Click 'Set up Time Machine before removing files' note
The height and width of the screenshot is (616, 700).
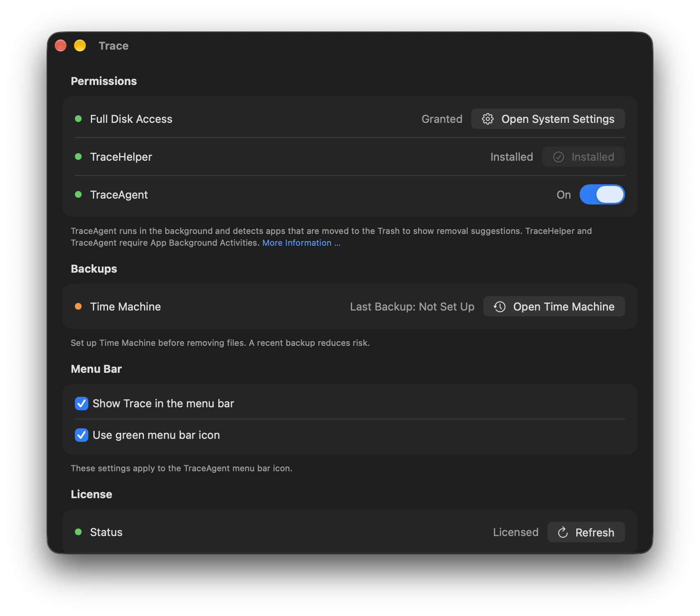pyautogui.click(x=220, y=343)
